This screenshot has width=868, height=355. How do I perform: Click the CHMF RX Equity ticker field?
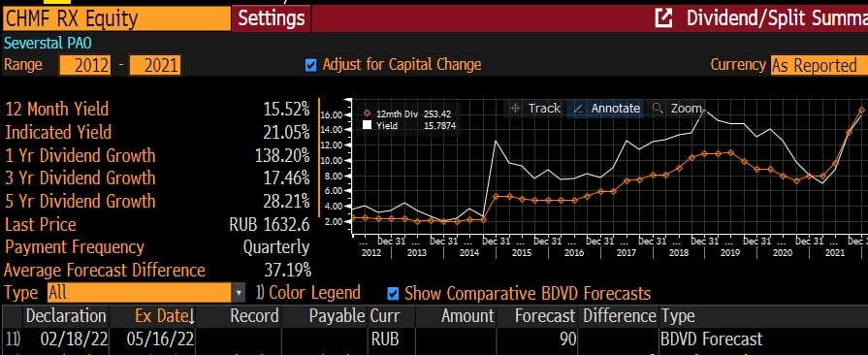(115, 18)
